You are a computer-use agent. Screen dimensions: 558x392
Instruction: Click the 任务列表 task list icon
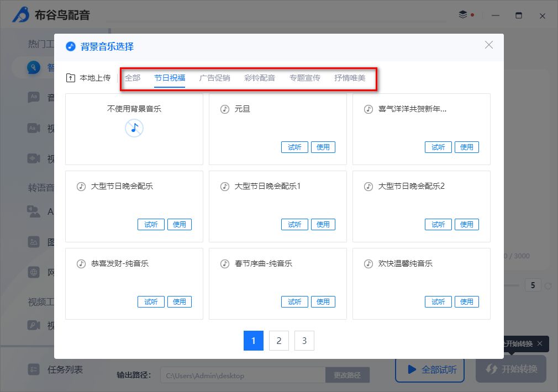point(34,369)
